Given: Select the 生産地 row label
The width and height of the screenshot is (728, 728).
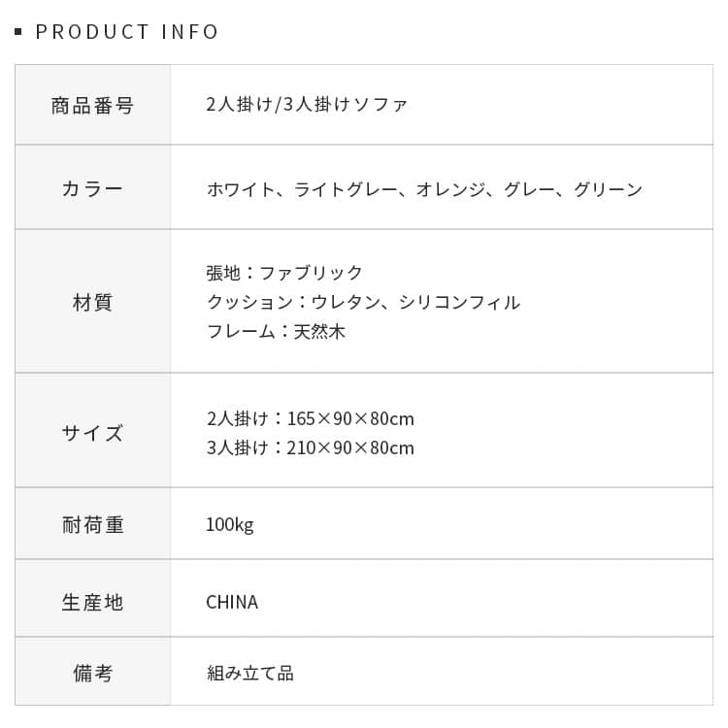Looking at the screenshot, I should (92, 603).
